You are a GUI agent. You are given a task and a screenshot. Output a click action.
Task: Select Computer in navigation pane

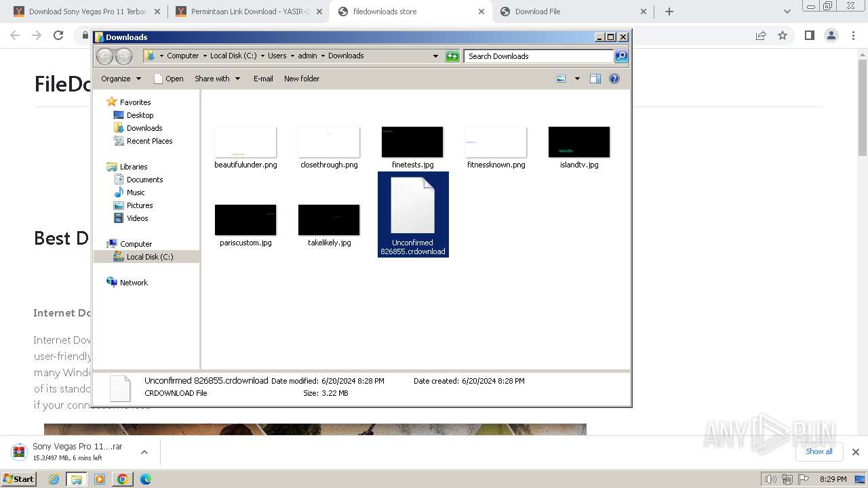pos(129,244)
